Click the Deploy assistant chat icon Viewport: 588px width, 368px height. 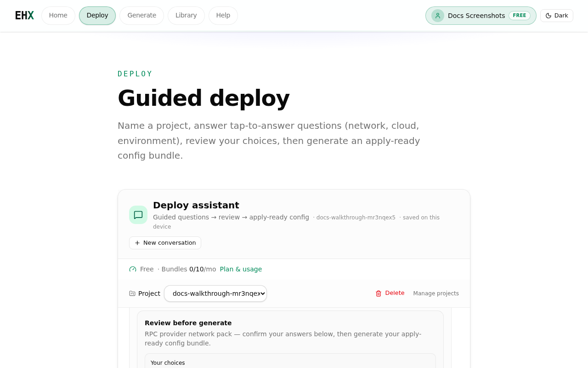coord(138,215)
